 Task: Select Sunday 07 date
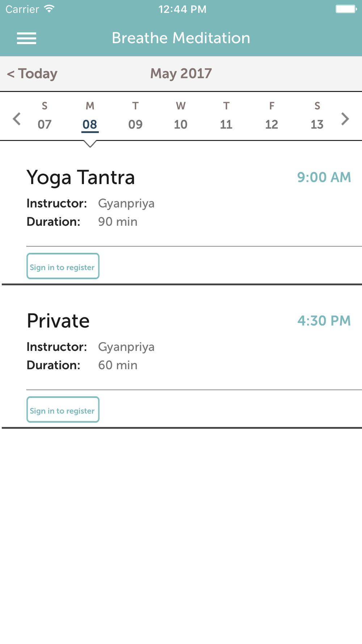click(45, 116)
